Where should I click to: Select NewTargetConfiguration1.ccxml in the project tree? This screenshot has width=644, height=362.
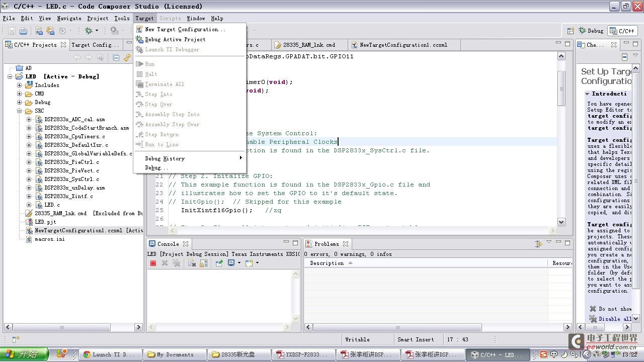pos(89,230)
